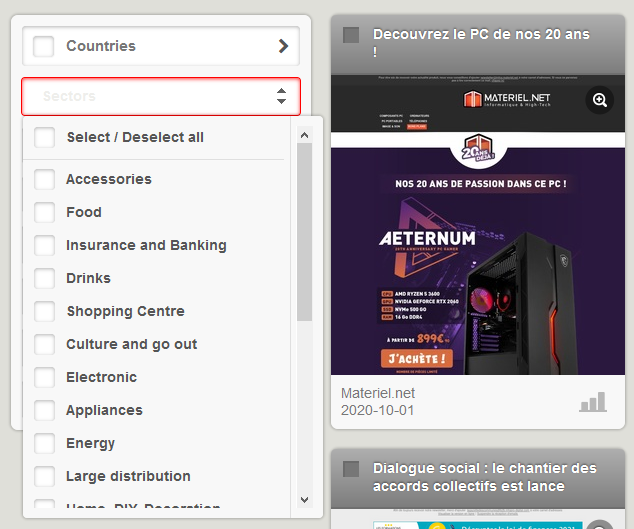Enable the Select / Deselect all checkbox
This screenshot has width=634, height=529.
pyautogui.click(x=45, y=138)
